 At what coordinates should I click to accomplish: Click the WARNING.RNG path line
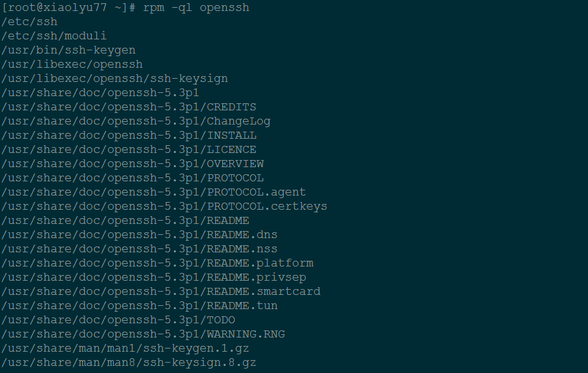click(x=143, y=334)
